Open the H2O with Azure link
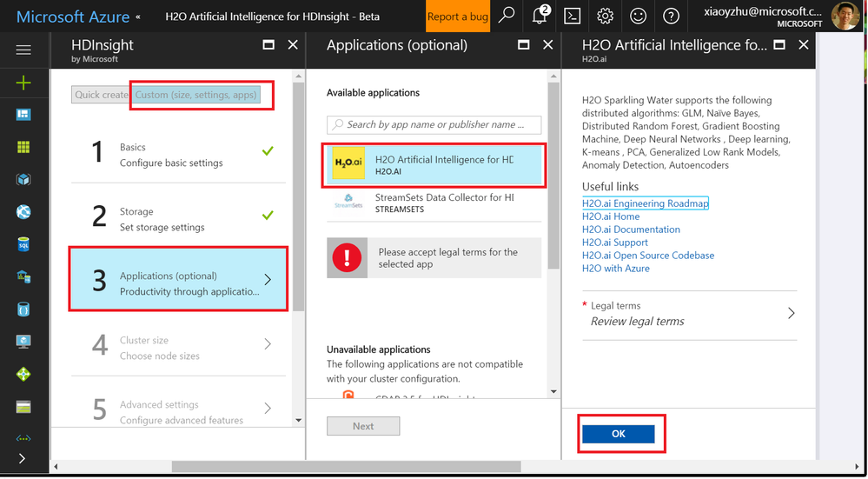The height and width of the screenshot is (479, 868). 615,269
